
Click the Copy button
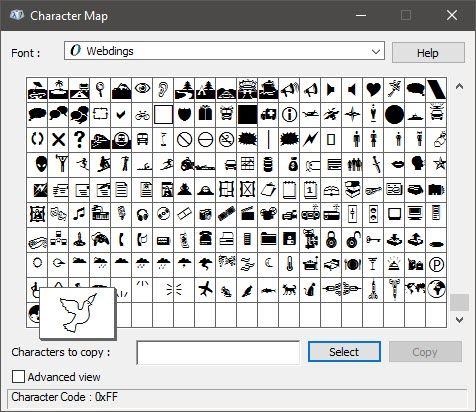(425, 352)
